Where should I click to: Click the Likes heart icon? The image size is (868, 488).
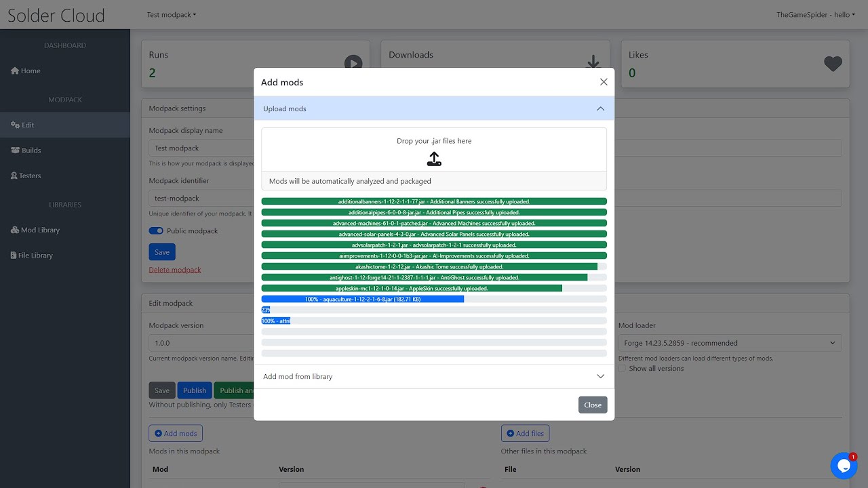click(833, 64)
